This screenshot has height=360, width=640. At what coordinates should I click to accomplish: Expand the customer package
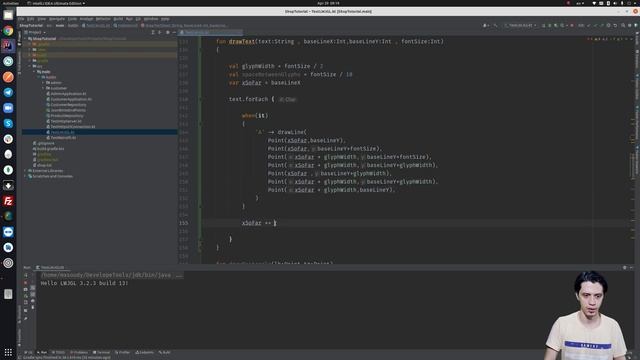click(43, 88)
